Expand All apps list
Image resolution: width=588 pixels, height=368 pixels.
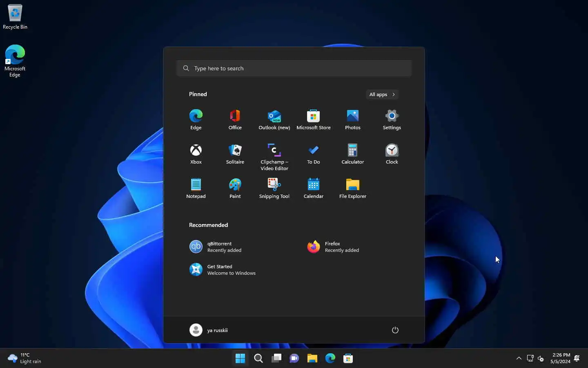(x=382, y=94)
